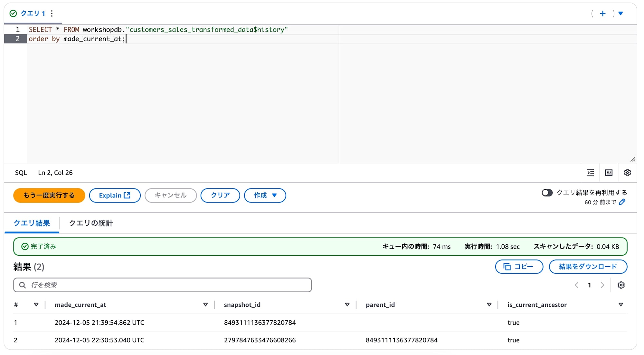Select the クエリ 1 tab

tap(33, 14)
